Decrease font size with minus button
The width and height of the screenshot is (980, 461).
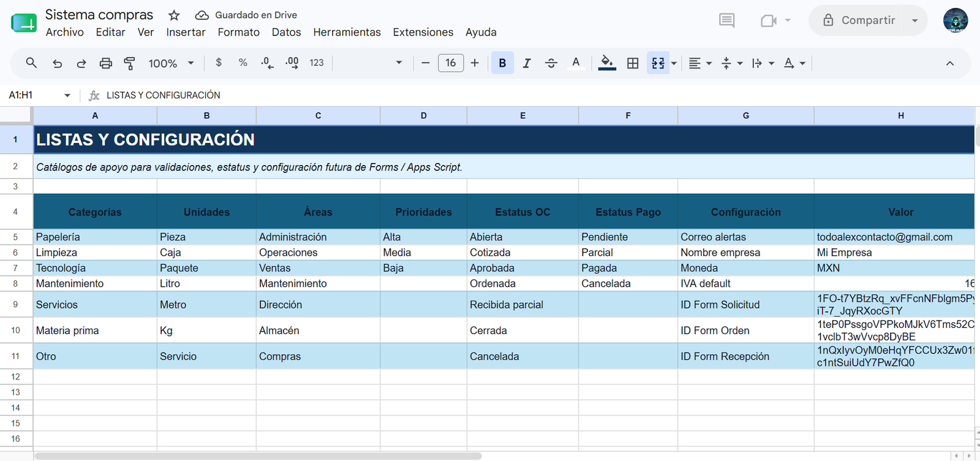tap(426, 63)
